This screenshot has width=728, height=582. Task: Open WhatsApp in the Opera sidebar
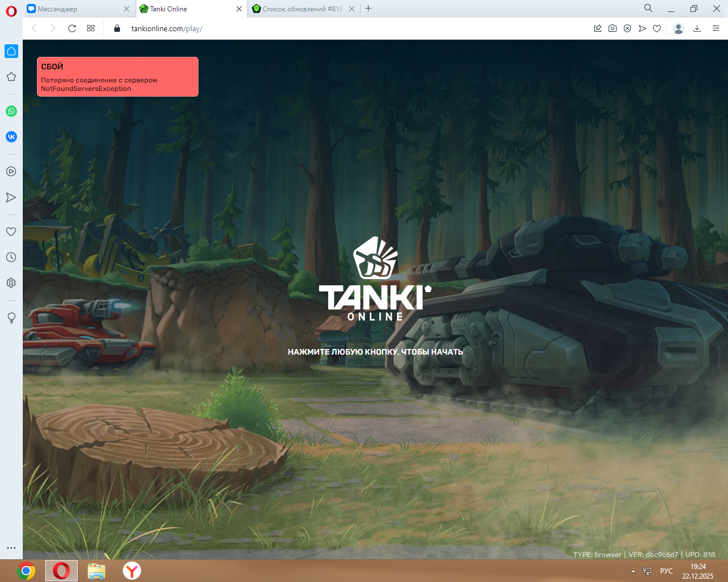11,111
